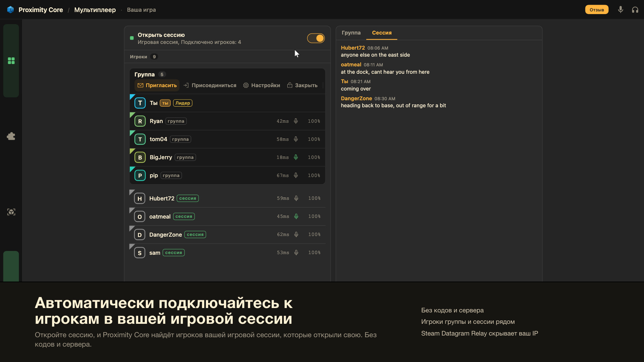
Task: Click the Ваша игра breadcrumb item
Action: [x=141, y=10]
